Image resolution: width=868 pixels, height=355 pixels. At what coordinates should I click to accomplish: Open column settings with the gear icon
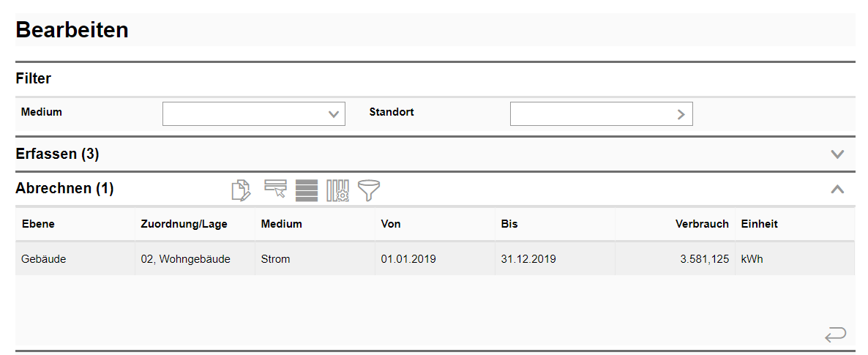coord(337,190)
